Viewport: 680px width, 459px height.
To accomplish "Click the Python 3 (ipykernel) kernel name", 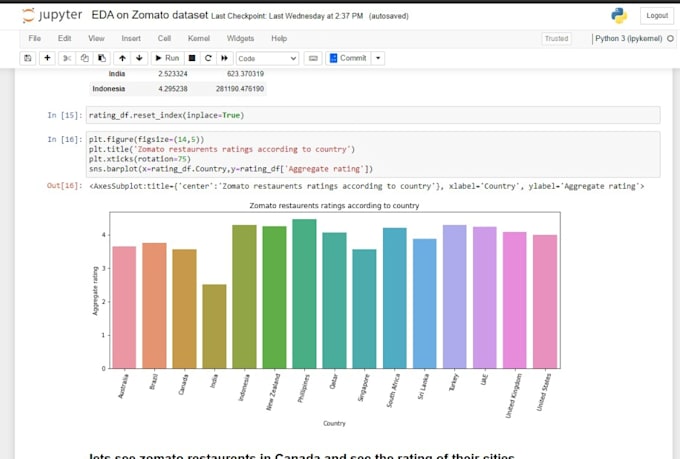I will pyautogui.click(x=628, y=39).
